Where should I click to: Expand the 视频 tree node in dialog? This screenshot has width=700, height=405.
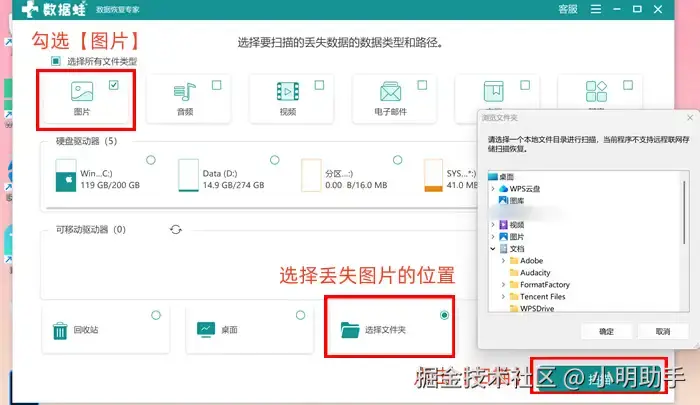point(493,225)
